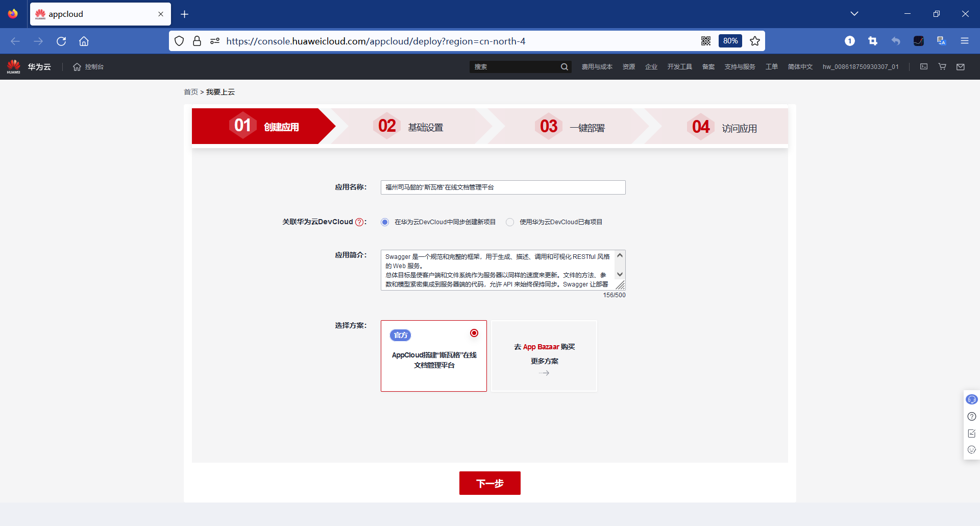Open the 支持与服务 menu
Screen dimensions: 980x526
tap(740, 67)
